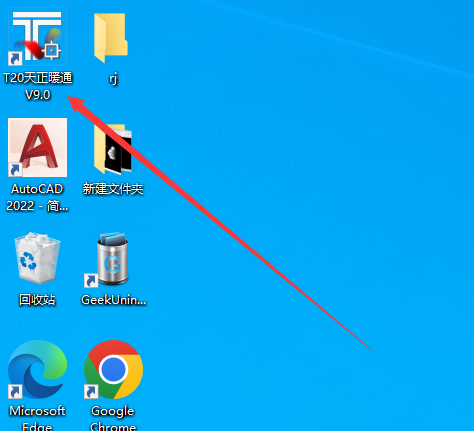This screenshot has height=431, width=474.
Task: Select the Google Chrome icon
Action: 113,369
